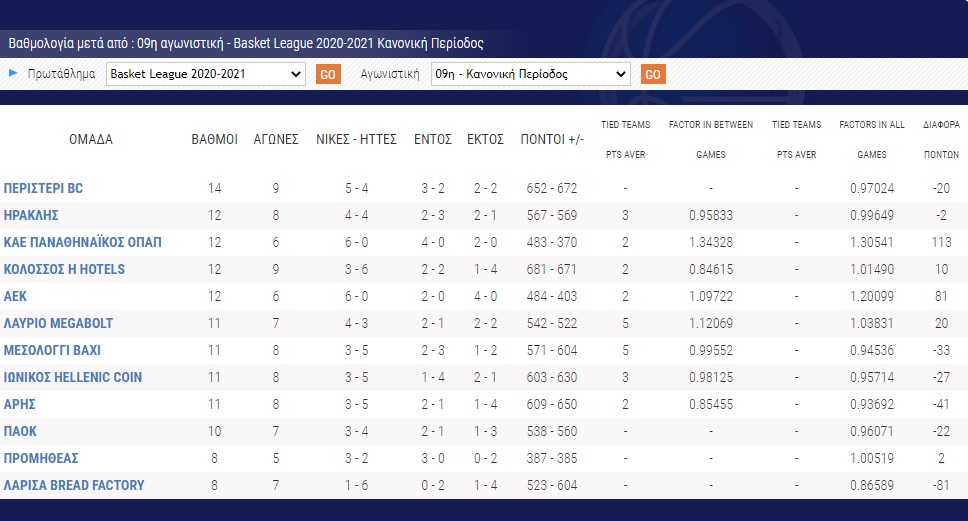Open the ΛΑΡΙΣΑ BREAD FACTORY team link
The image size is (968, 521).
click(x=74, y=485)
